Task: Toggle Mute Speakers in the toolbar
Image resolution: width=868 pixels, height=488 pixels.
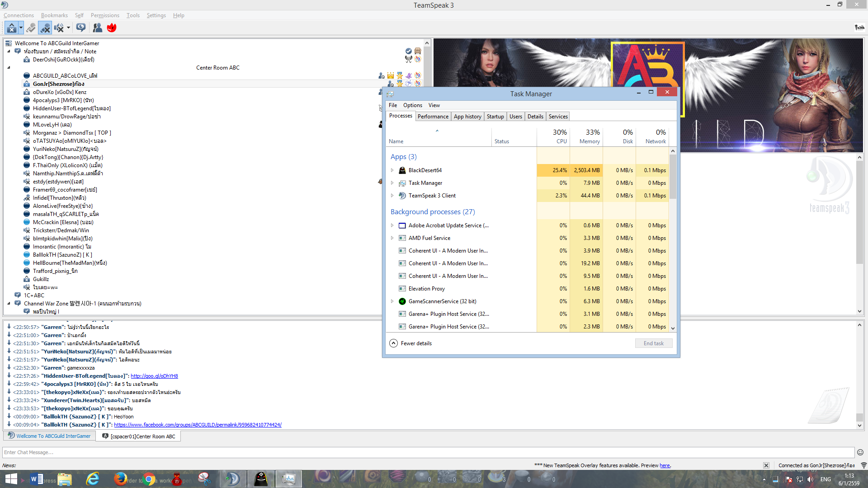Action: click(x=59, y=28)
